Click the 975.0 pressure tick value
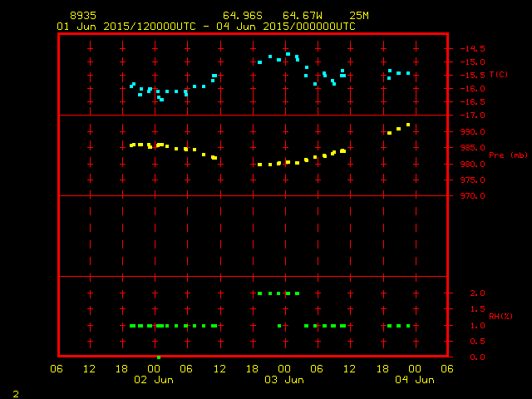 pyautogui.click(x=473, y=180)
